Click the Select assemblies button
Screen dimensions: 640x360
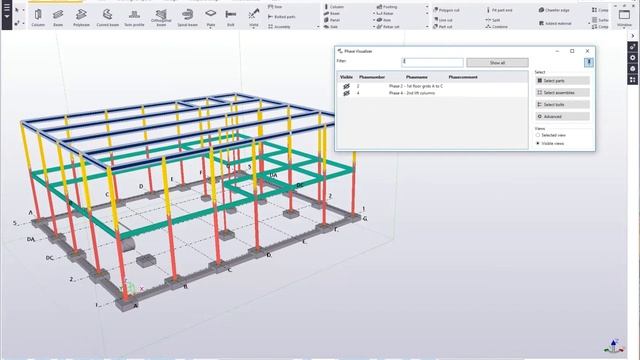(x=562, y=93)
